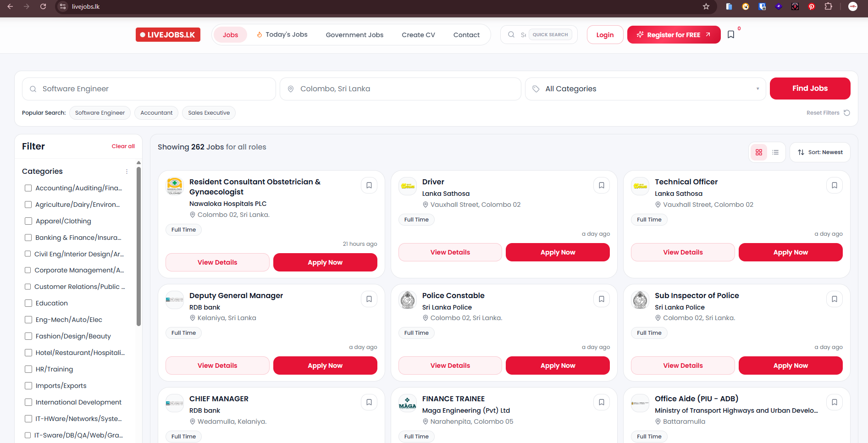Apply Now for the Driver job

point(558,252)
